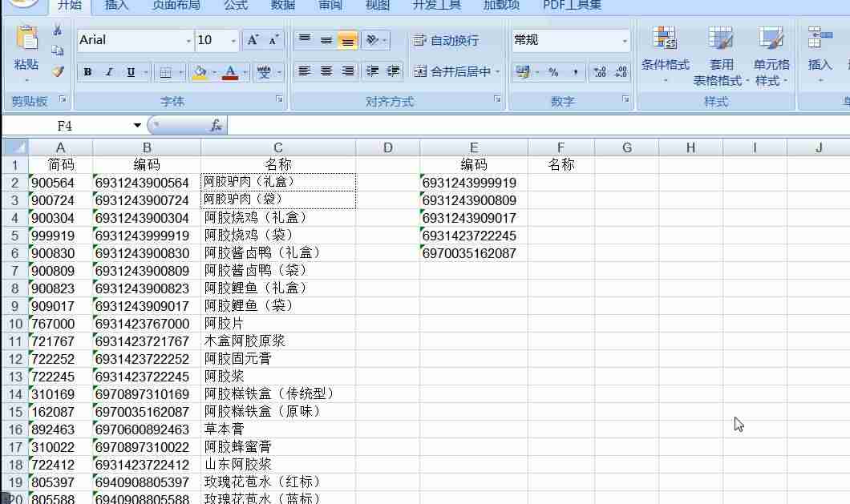The image size is (850, 504).
Task: Expand the 数字 number dialog launcher
Action: pyautogui.click(x=625, y=99)
